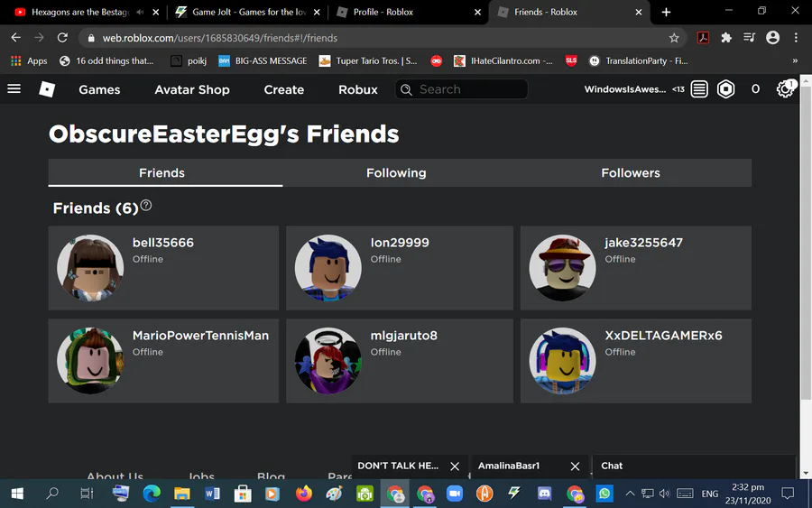
Task: Open lon29999's profile name link
Action: 400,243
